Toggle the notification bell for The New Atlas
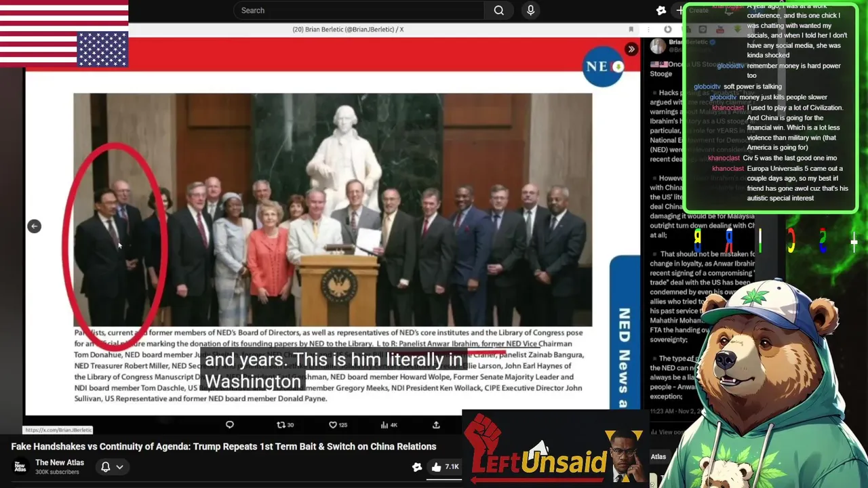 point(106,466)
